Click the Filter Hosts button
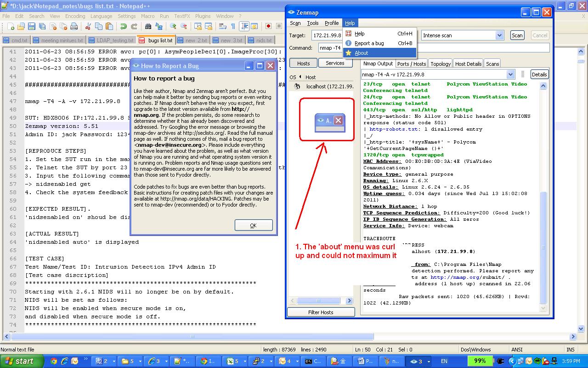The height and width of the screenshot is (368, 588). tap(321, 312)
